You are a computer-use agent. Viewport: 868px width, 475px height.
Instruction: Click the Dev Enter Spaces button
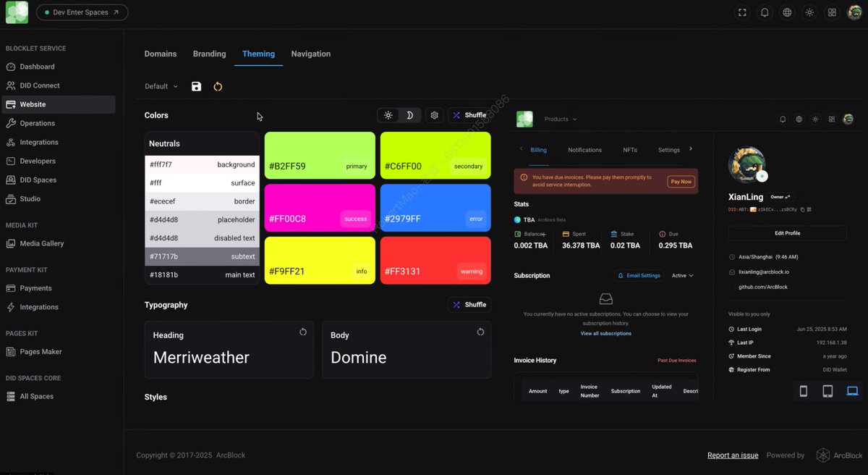pos(82,12)
